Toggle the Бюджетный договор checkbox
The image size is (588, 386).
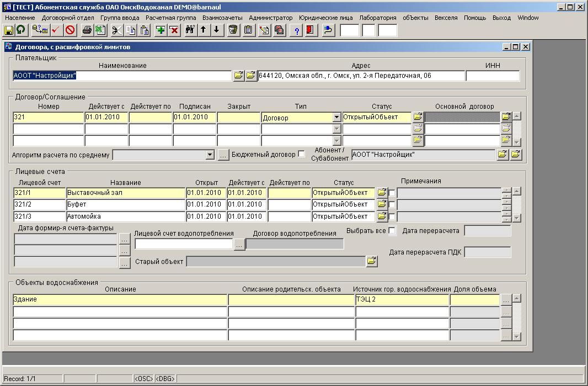(301, 154)
